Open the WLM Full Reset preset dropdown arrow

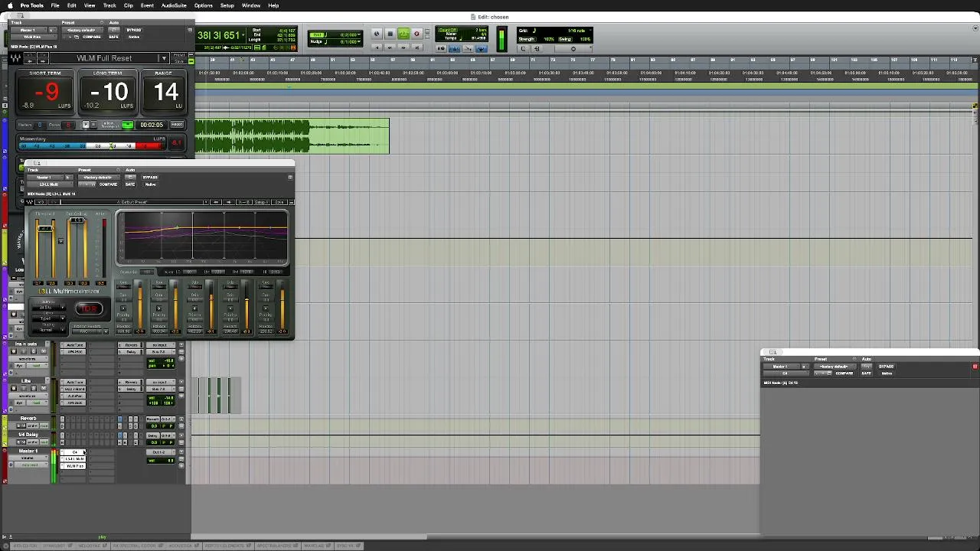[x=163, y=58]
